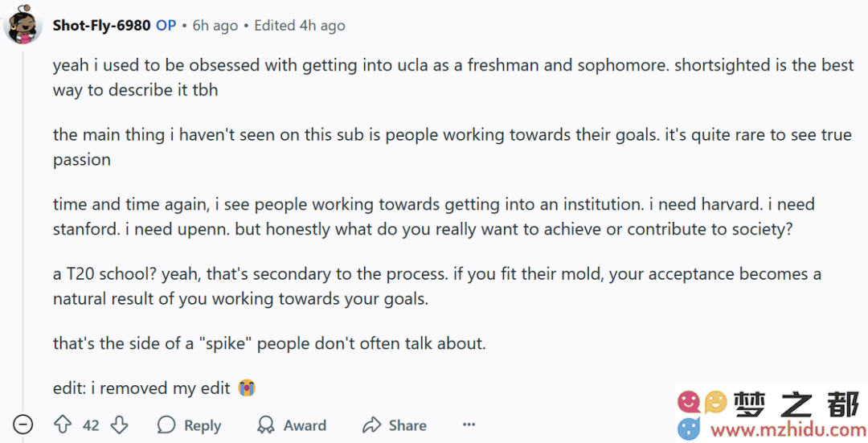Click the "Edited 4h ago" label
868x443 pixels.
click(x=300, y=26)
